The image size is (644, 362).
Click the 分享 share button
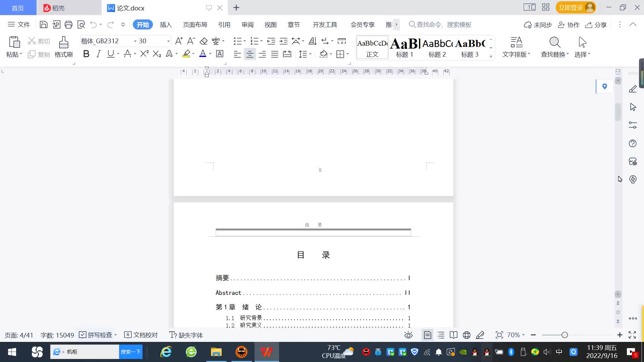tap(596, 25)
